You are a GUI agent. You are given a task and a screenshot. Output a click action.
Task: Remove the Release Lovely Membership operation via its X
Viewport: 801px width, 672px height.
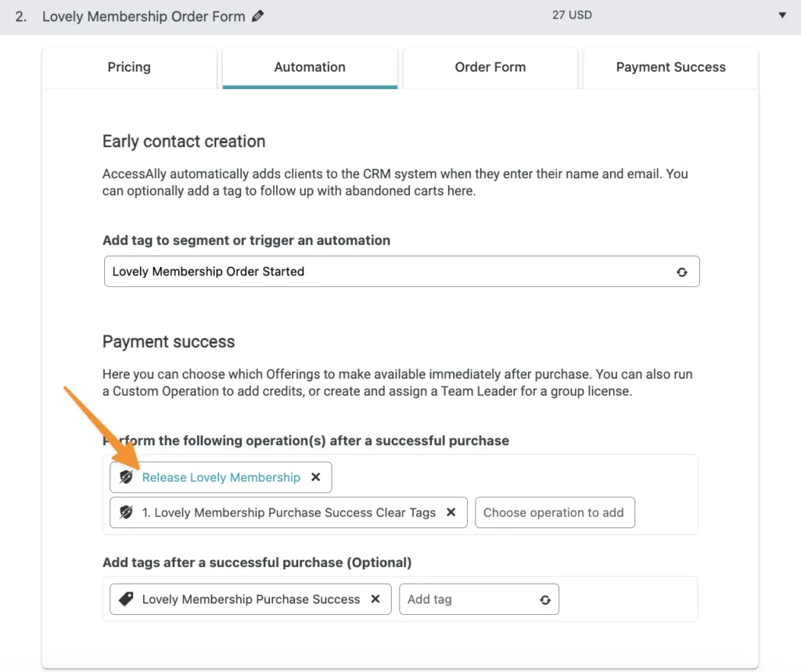tap(316, 477)
